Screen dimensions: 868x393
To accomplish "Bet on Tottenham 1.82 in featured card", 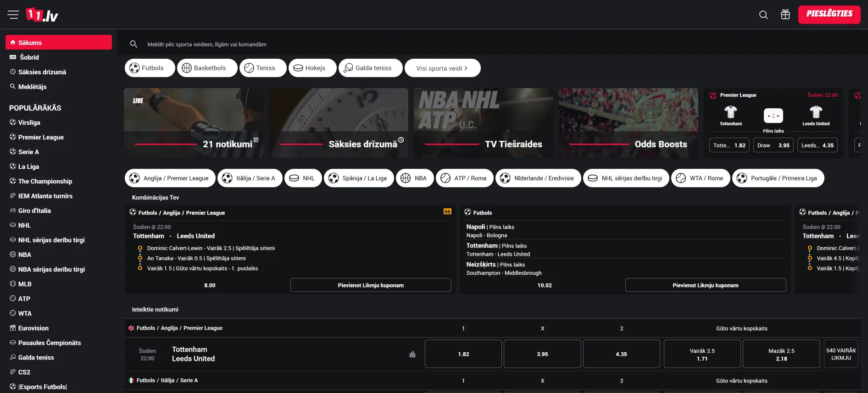I will click(729, 145).
